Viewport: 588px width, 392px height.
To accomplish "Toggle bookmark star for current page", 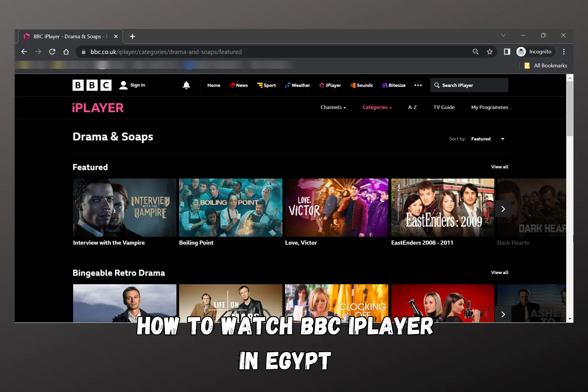I will pos(490,52).
